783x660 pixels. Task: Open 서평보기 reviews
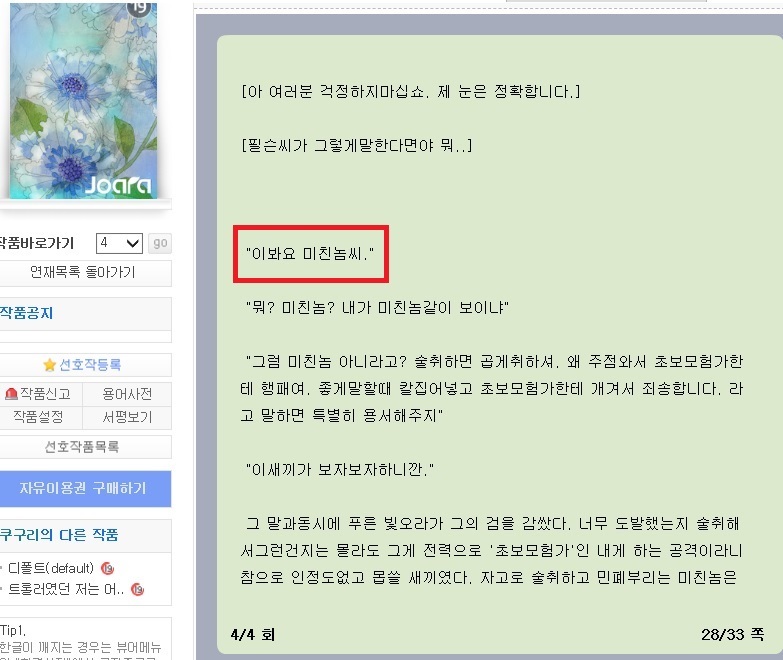click(x=127, y=417)
